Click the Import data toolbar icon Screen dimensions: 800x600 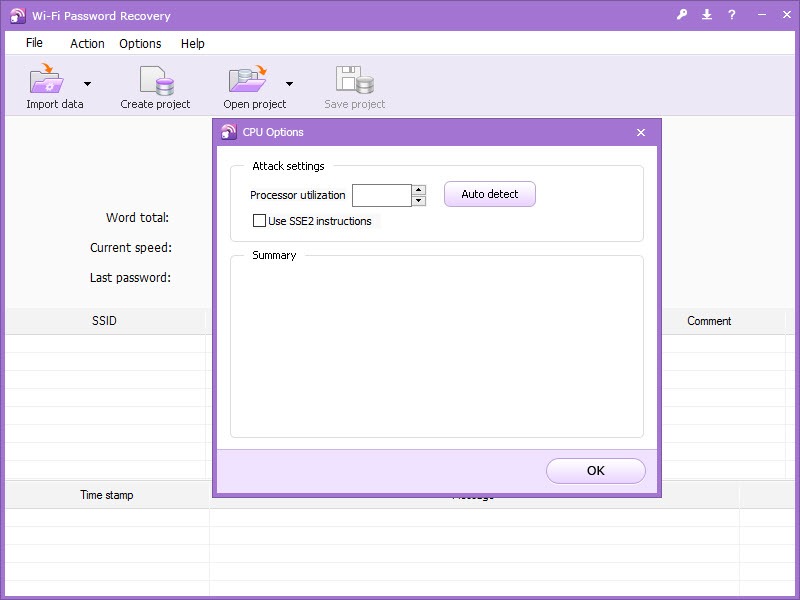point(47,79)
